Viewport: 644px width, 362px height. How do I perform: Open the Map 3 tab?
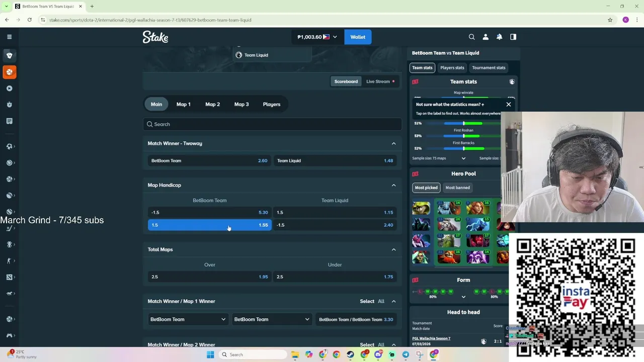(242, 104)
